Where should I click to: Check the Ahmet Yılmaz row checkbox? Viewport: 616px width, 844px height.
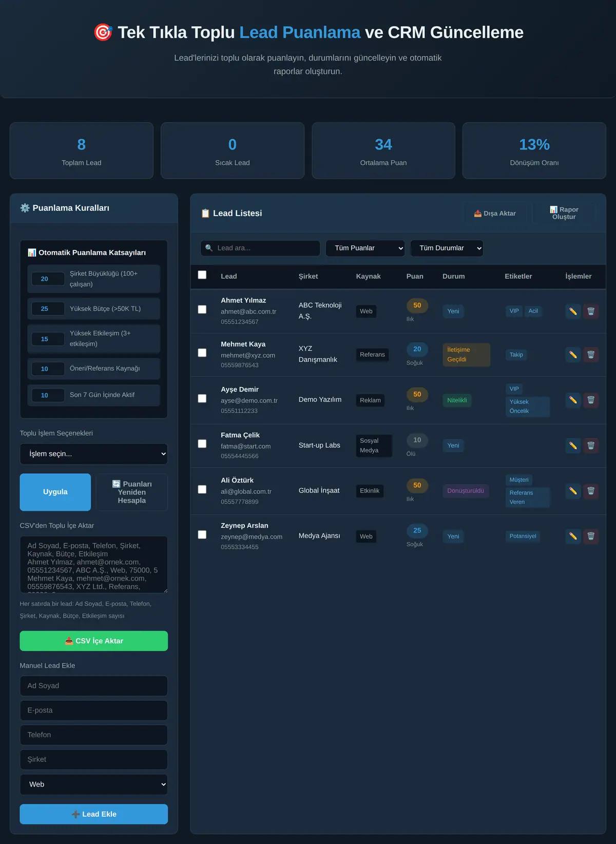coord(202,310)
